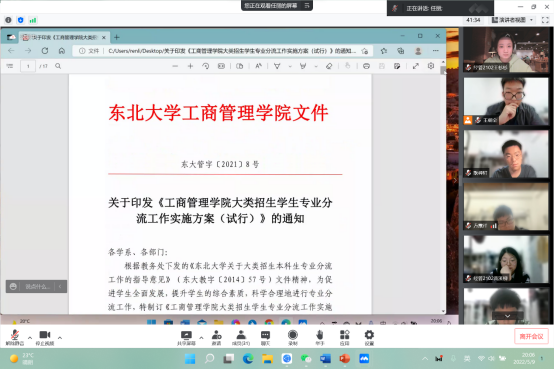Unmute the microphone in meeting toolbar
Screen dimensions: 554x370
point(15,337)
